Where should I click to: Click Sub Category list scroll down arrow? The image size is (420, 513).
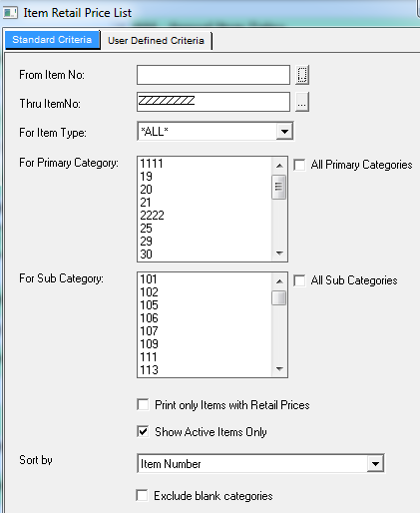pyautogui.click(x=279, y=369)
